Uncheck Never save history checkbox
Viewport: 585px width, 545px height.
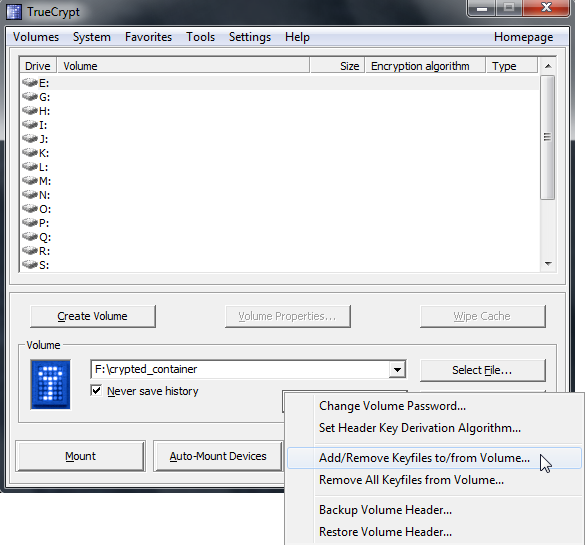pyautogui.click(x=96, y=391)
